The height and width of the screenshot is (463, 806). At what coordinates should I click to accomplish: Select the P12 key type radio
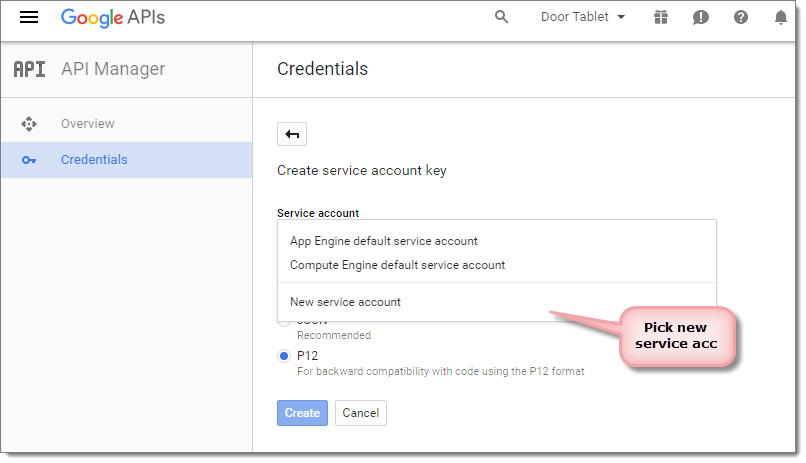pyautogui.click(x=285, y=355)
